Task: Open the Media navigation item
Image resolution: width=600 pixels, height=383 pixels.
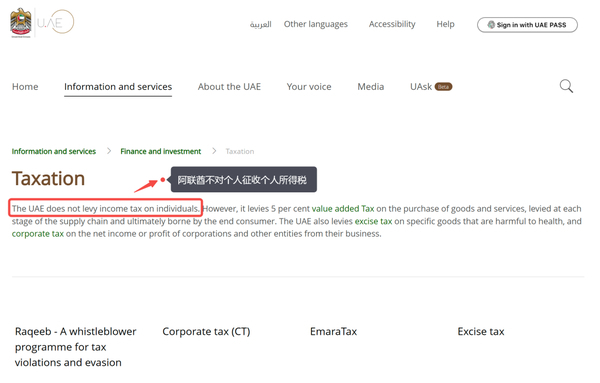Action: 370,87
